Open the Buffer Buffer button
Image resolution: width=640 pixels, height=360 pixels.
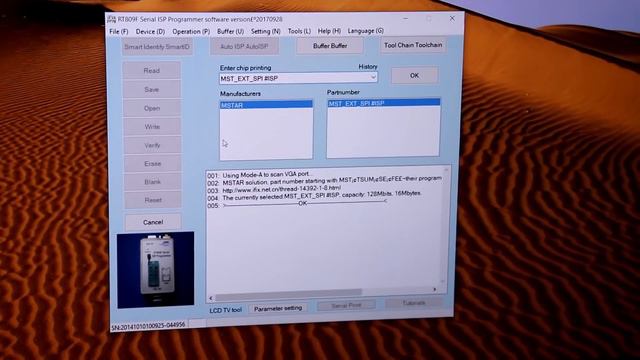tap(330, 46)
